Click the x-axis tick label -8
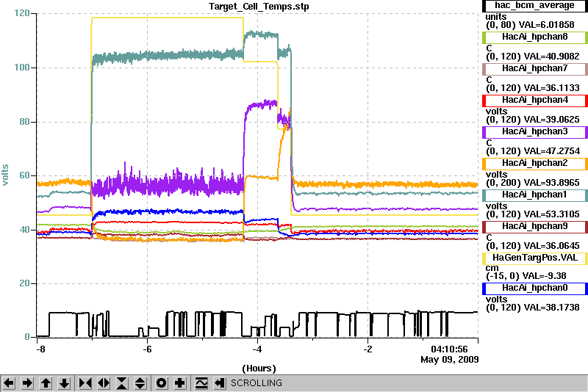The width and height of the screenshot is (588, 392). (40, 349)
